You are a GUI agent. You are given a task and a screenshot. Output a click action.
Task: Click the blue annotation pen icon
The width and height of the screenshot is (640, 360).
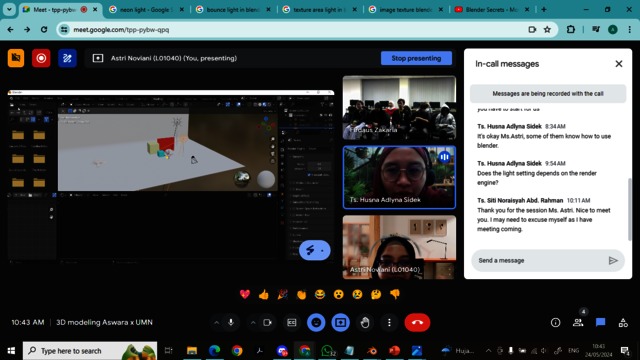click(x=67, y=58)
